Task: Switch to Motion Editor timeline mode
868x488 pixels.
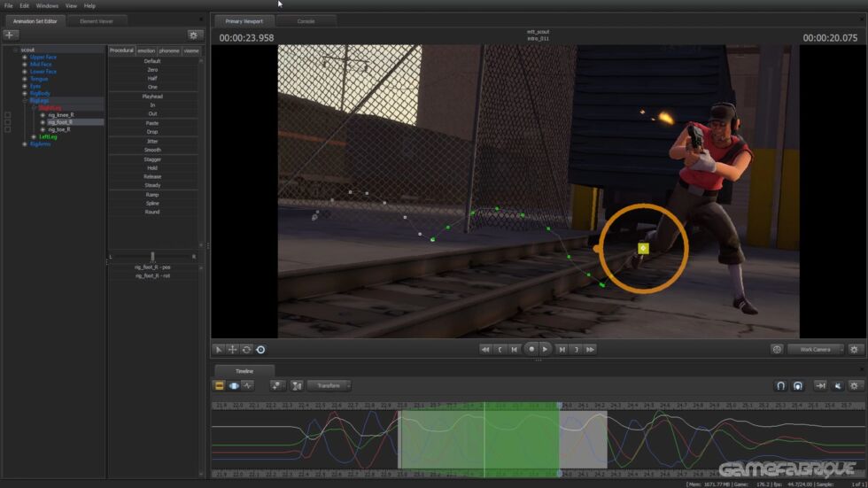Action: (x=234, y=385)
